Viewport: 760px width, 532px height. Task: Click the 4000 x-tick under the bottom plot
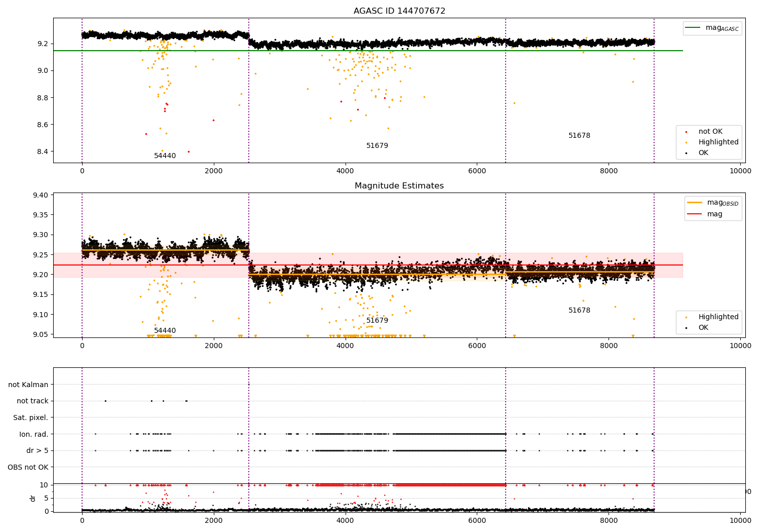tap(345, 521)
